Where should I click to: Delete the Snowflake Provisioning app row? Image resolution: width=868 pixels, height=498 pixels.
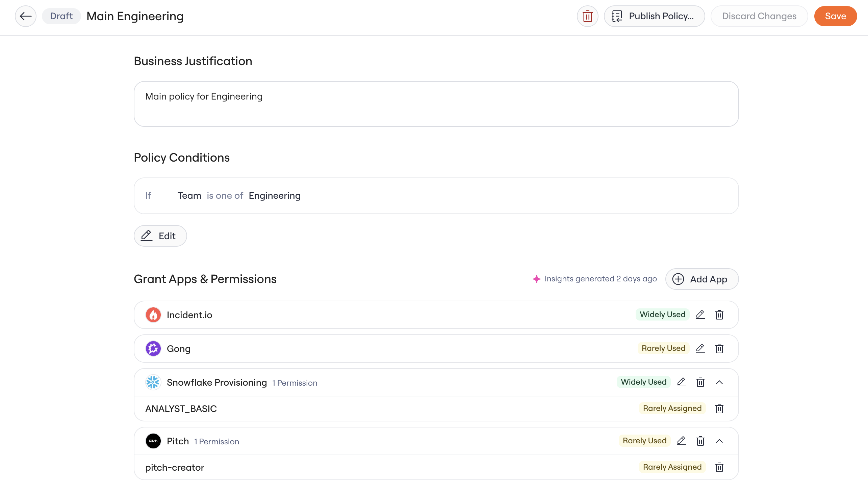700,382
